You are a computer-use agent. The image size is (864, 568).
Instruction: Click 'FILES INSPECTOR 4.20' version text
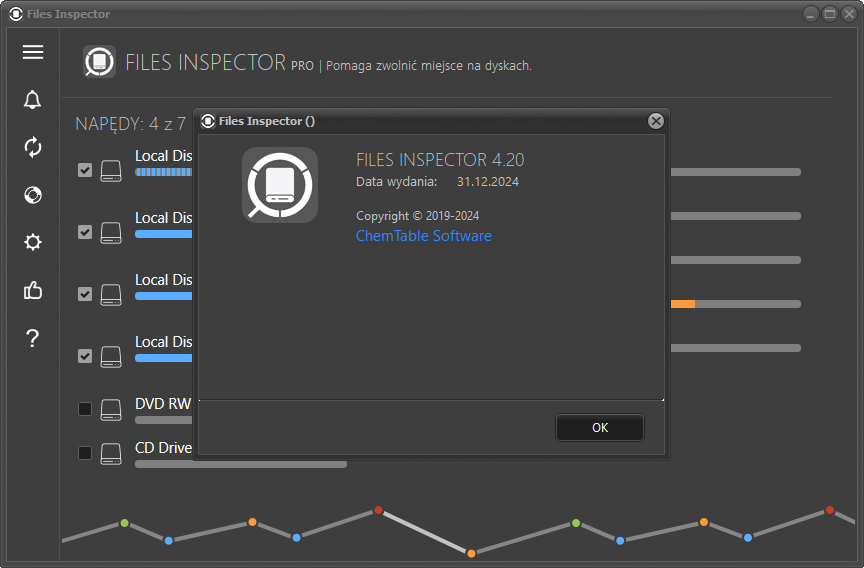440,160
